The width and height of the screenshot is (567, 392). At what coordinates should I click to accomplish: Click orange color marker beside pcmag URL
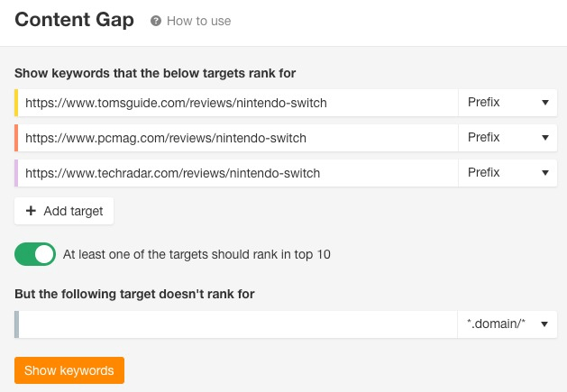16,138
